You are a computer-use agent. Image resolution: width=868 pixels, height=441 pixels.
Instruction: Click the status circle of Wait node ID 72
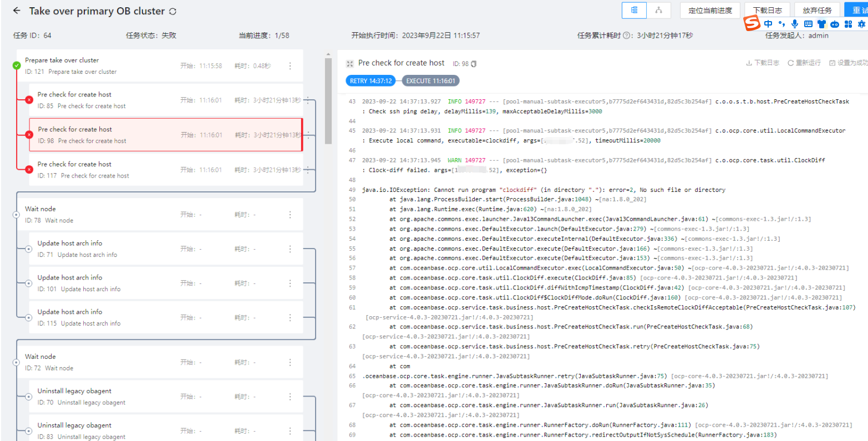coord(17,362)
